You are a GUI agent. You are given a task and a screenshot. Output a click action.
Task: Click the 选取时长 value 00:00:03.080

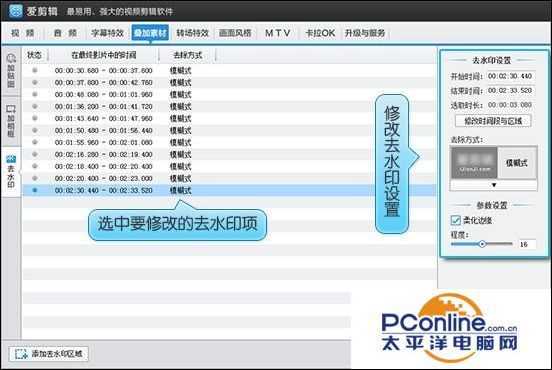tap(510, 105)
